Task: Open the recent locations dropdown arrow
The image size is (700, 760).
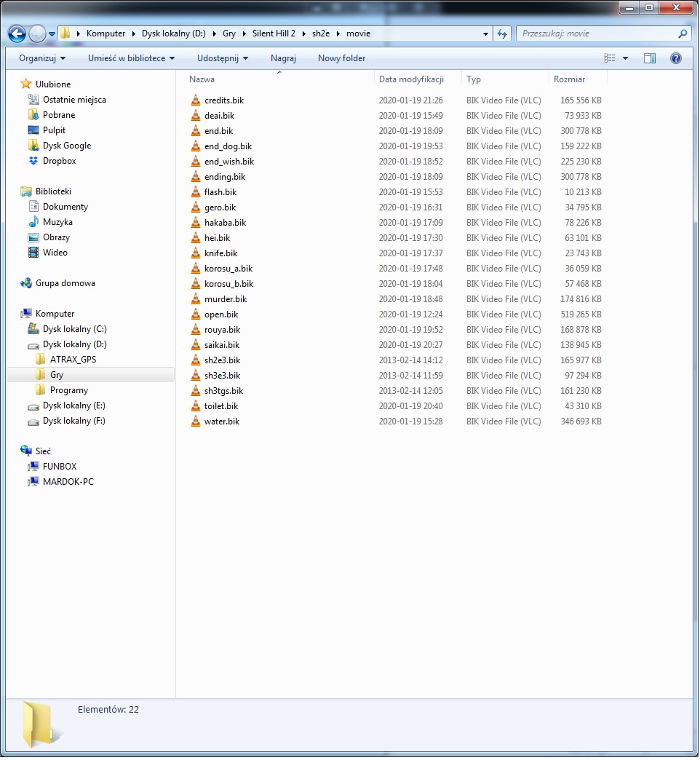Action: [52, 34]
